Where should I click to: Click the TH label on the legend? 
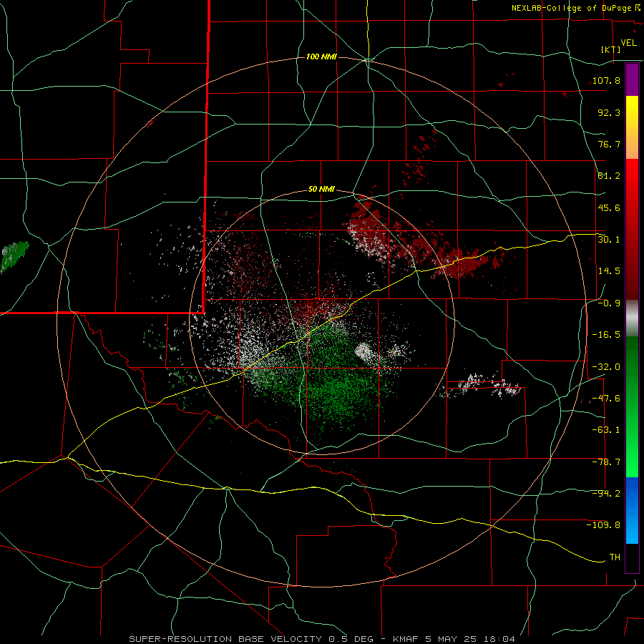[x=615, y=557]
